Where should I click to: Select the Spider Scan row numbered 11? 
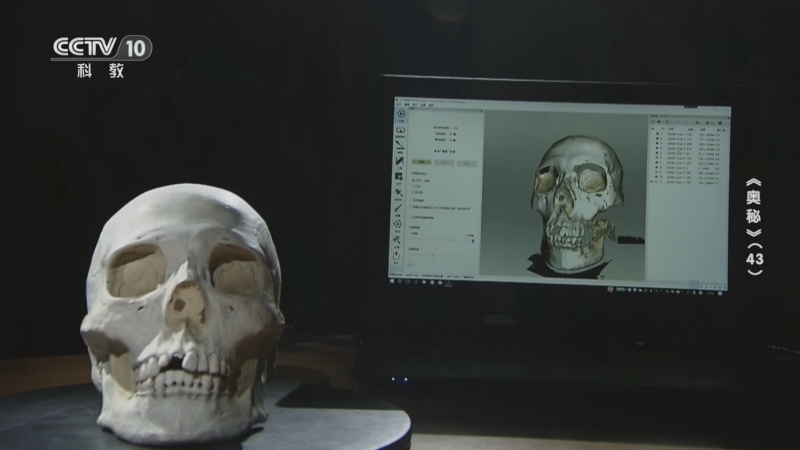click(686, 182)
